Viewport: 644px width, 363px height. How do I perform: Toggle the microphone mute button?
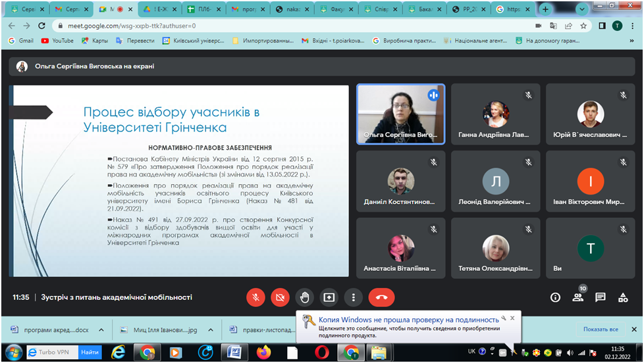tap(255, 297)
